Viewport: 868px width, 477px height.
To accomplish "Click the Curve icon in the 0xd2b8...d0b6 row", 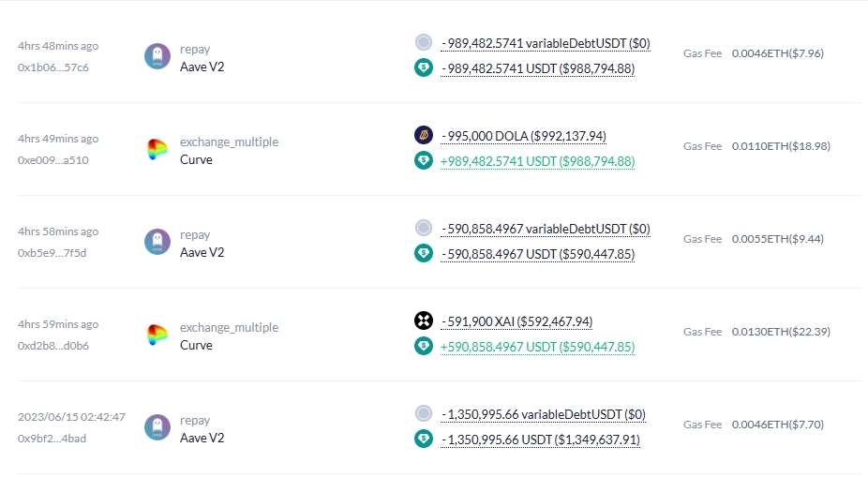I will coord(157,335).
